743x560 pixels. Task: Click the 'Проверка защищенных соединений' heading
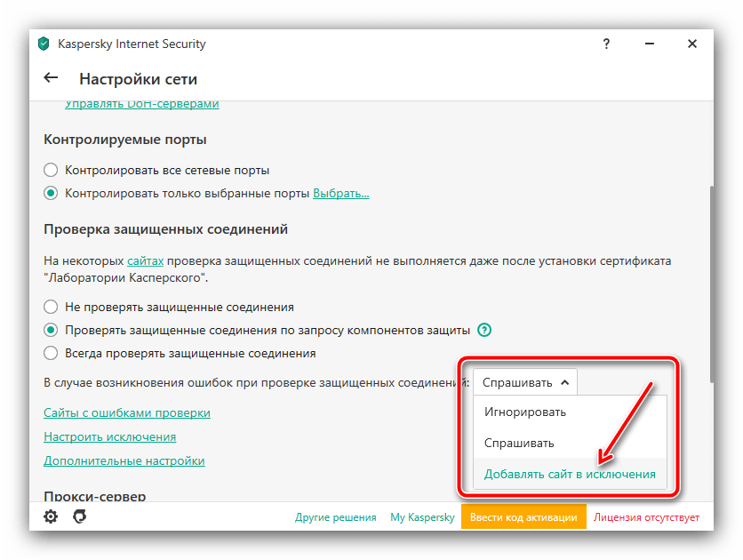point(166,228)
